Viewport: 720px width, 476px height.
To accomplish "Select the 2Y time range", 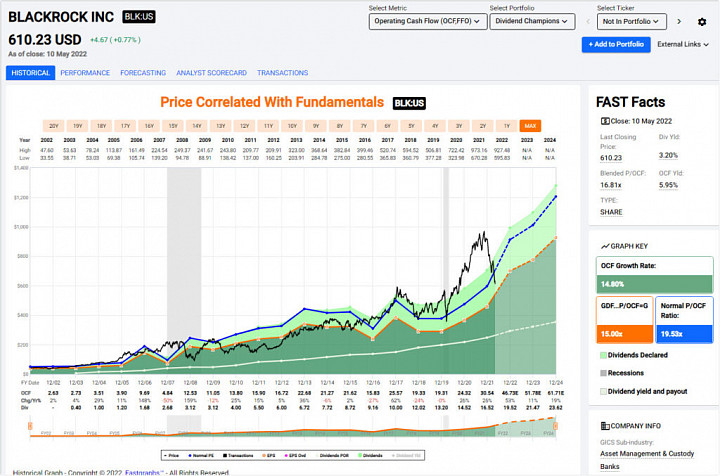I will 483,126.
